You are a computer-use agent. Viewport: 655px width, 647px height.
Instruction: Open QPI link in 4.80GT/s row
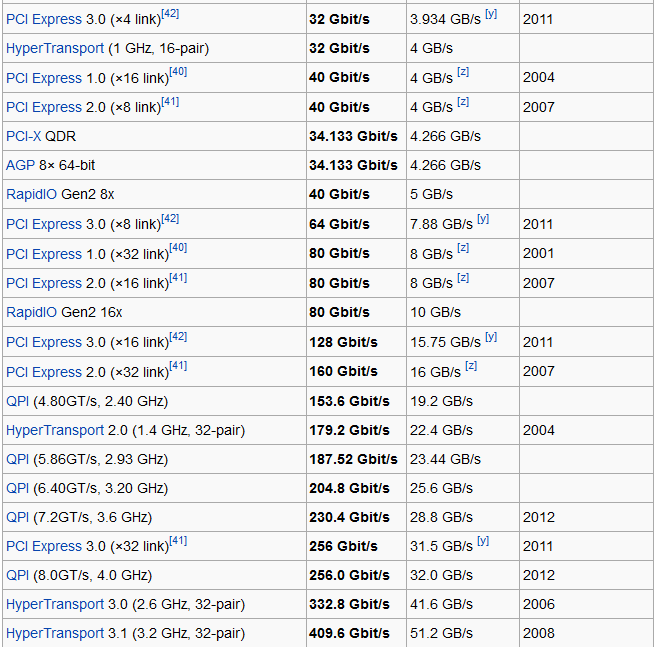coord(18,401)
